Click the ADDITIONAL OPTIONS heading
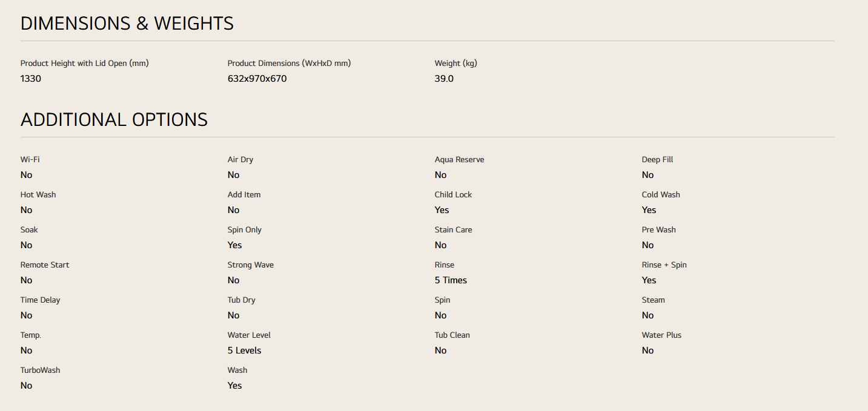 tap(114, 120)
